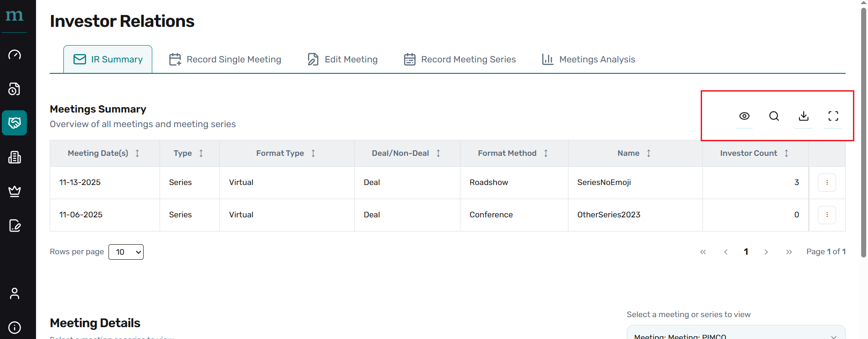Toggle column visibility with the eye icon
Image resolution: width=868 pixels, height=339 pixels.
pos(744,116)
